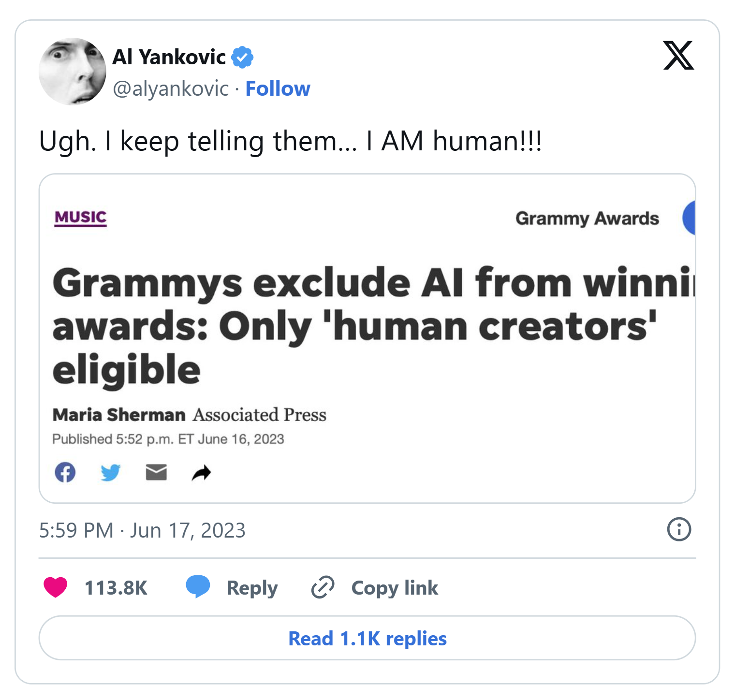The height and width of the screenshot is (700, 735).
Task: Click the blue reply bubble icon
Action: point(198,587)
